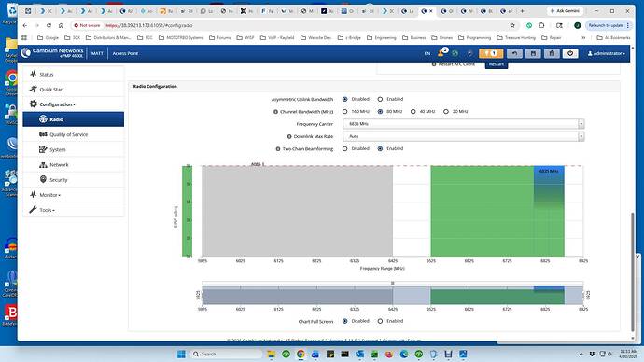This screenshot has height=362, width=644.
Task: Set Asymmetric Uplink Bandwidth to Enabled
Action: pyautogui.click(x=380, y=99)
